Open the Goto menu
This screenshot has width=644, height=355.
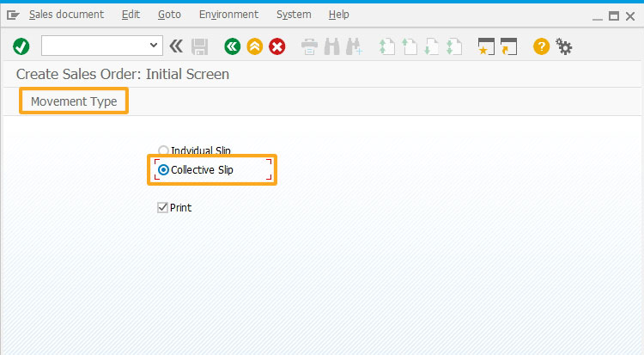pyautogui.click(x=169, y=15)
